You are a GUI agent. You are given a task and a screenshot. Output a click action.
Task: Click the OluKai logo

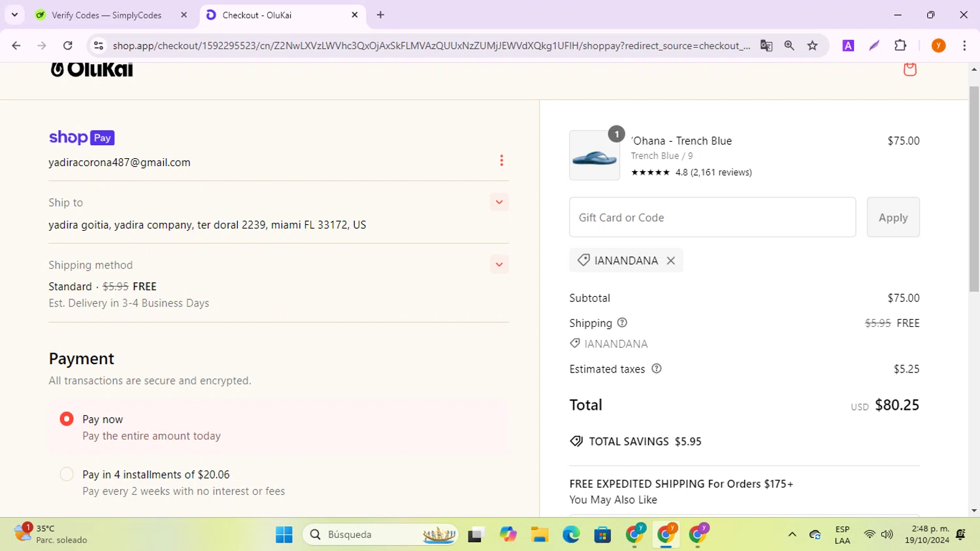(92, 69)
